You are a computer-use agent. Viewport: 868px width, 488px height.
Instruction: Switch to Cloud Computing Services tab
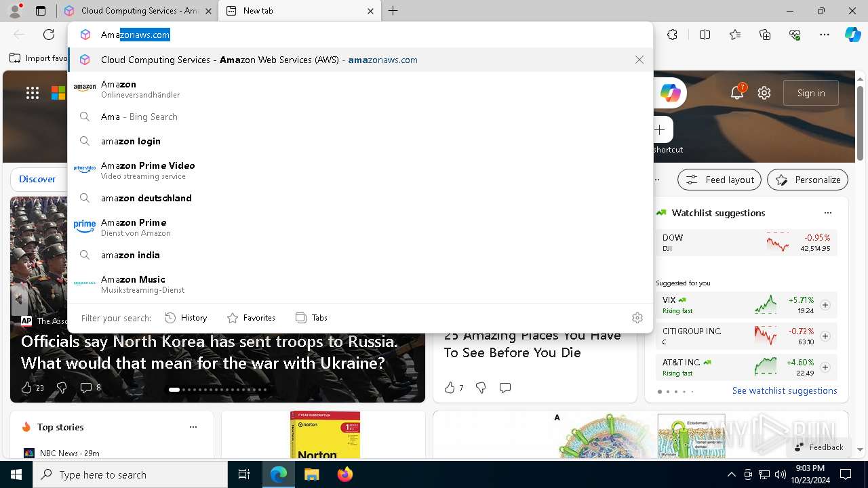click(x=138, y=11)
